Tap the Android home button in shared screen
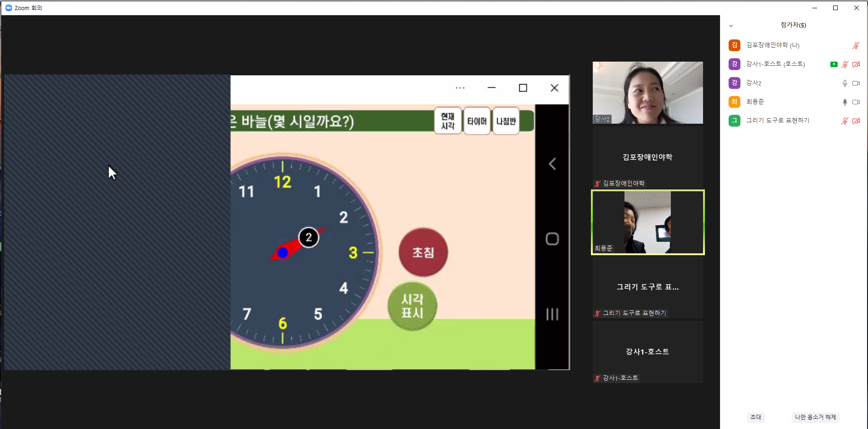This screenshot has height=429, width=868. [x=552, y=239]
